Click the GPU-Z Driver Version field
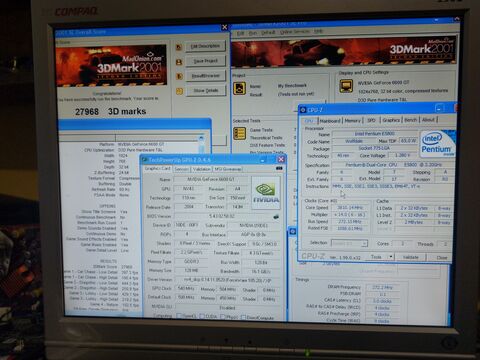 [228, 280]
